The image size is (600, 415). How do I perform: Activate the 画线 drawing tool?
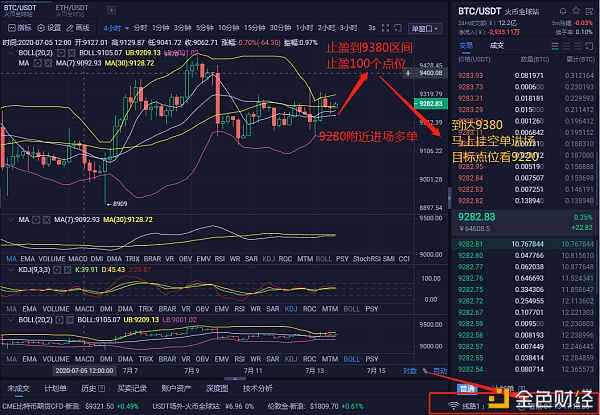point(78,28)
